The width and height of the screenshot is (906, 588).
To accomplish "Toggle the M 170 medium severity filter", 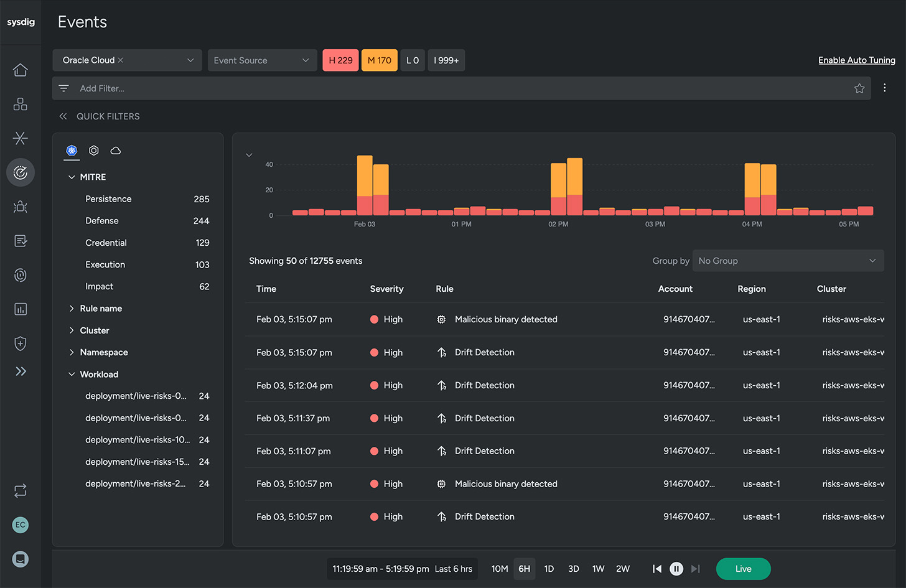I will [x=379, y=60].
